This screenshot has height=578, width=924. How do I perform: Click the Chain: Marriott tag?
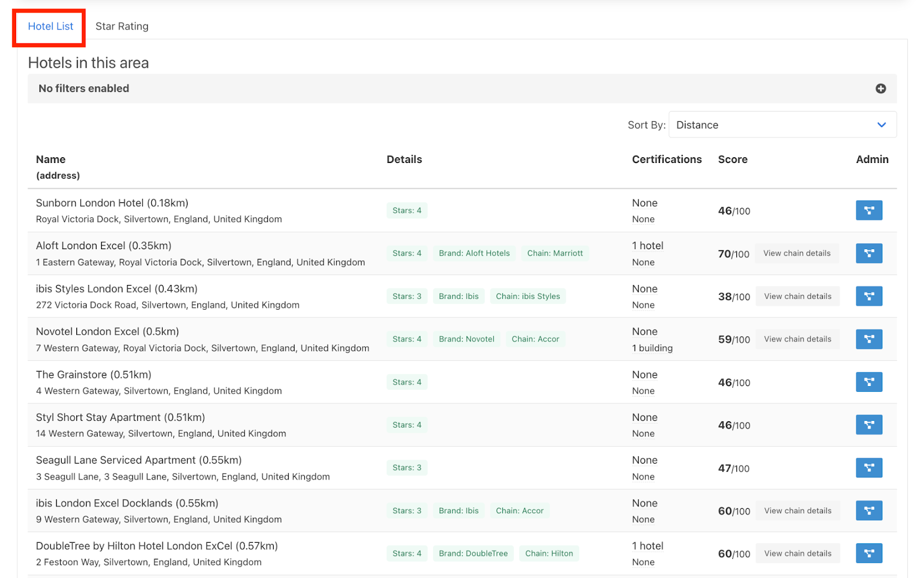(x=554, y=253)
